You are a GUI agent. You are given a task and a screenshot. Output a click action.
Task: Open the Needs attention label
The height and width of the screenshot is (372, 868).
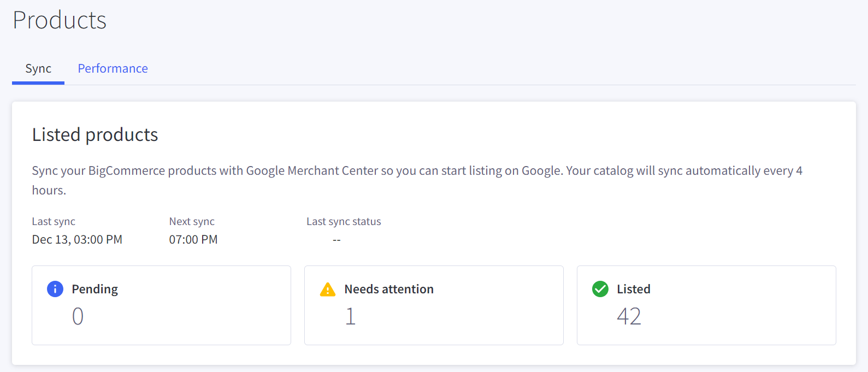(389, 289)
